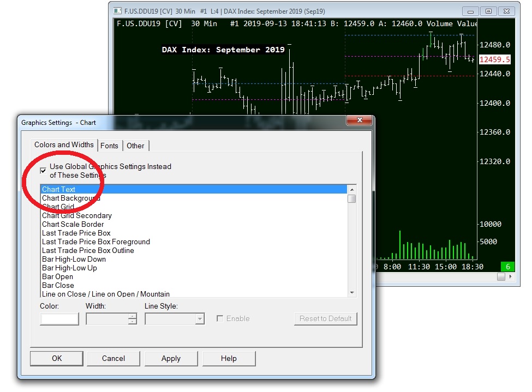The image size is (532, 392).
Task: Click the green 6 box in chart corner
Action: point(507,267)
